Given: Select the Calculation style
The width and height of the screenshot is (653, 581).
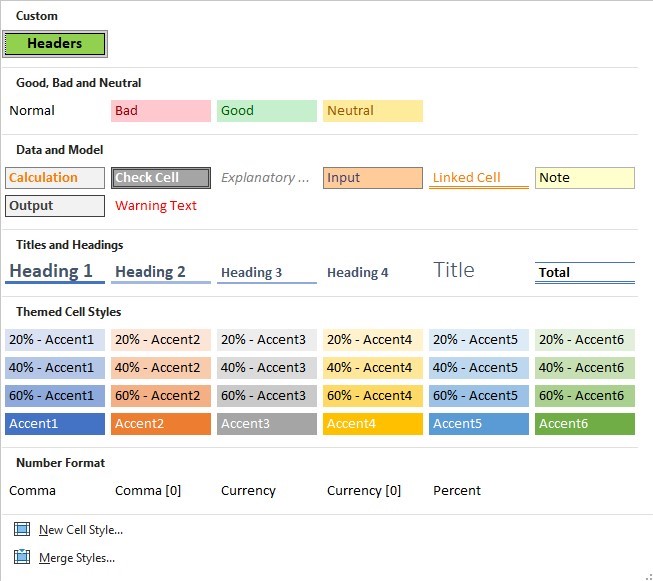Looking at the screenshot, I should coord(54,178).
